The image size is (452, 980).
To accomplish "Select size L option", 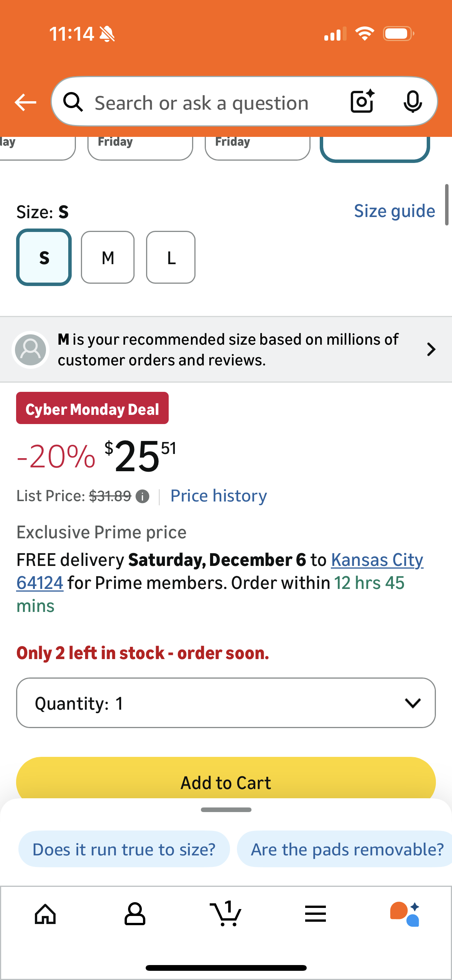I will [x=171, y=257].
